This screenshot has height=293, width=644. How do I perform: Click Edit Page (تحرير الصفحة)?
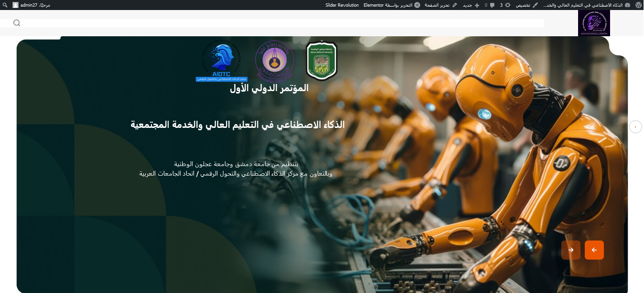point(440,5)
